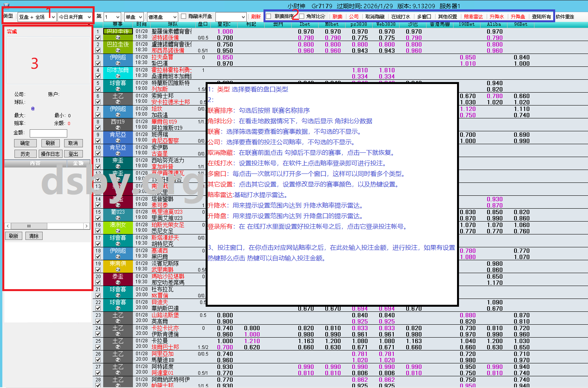The width and height of the screenshot is (588, 388).
Task: Open bet 历史 in the left panel
Action: pos(25,154)
